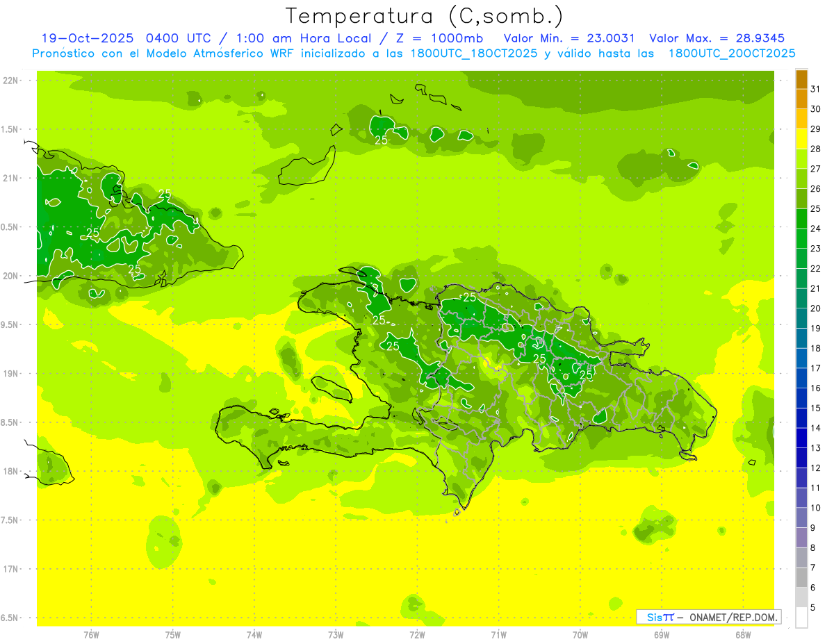
Task: Click color scale value '11'
Action: point(816,488)
